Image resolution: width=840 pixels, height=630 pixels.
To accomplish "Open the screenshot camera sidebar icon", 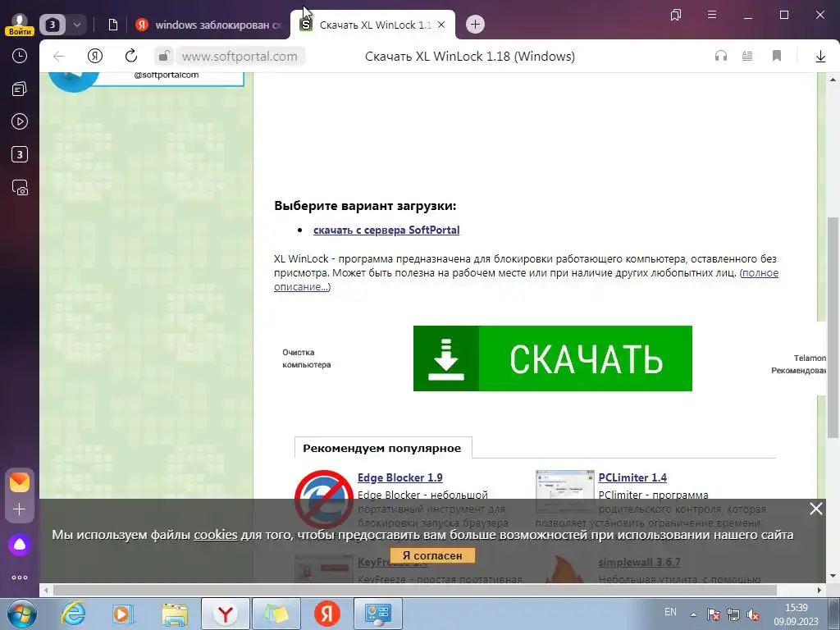I will tap(20, 188).
